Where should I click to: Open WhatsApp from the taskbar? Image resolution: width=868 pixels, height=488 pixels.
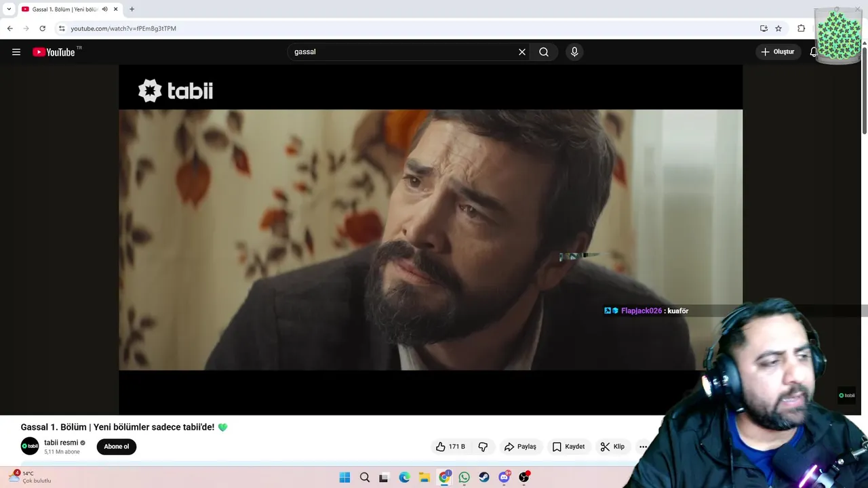tap(464, 477)
